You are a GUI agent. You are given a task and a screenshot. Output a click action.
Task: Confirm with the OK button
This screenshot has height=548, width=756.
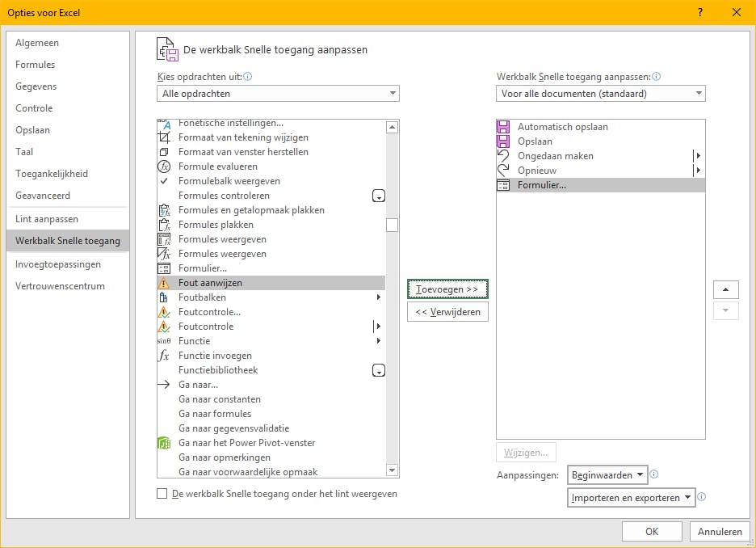pyautogui.click(x=652, y=532)
